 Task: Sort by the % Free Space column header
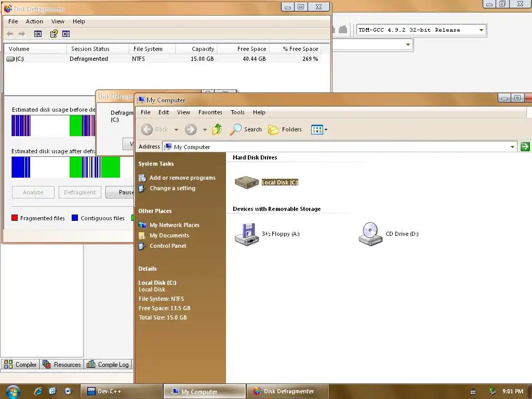coord(295,49)
